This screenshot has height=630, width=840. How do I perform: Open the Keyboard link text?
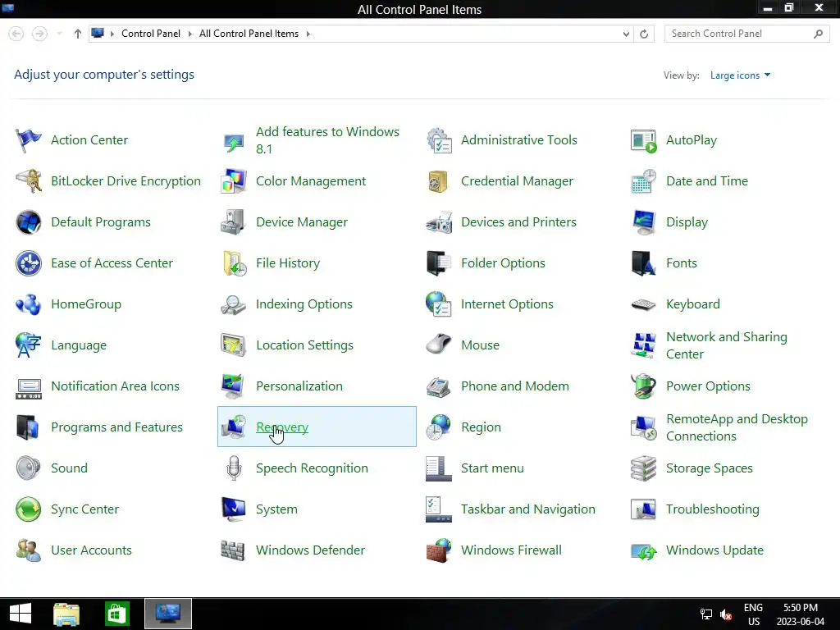(692, 304)
